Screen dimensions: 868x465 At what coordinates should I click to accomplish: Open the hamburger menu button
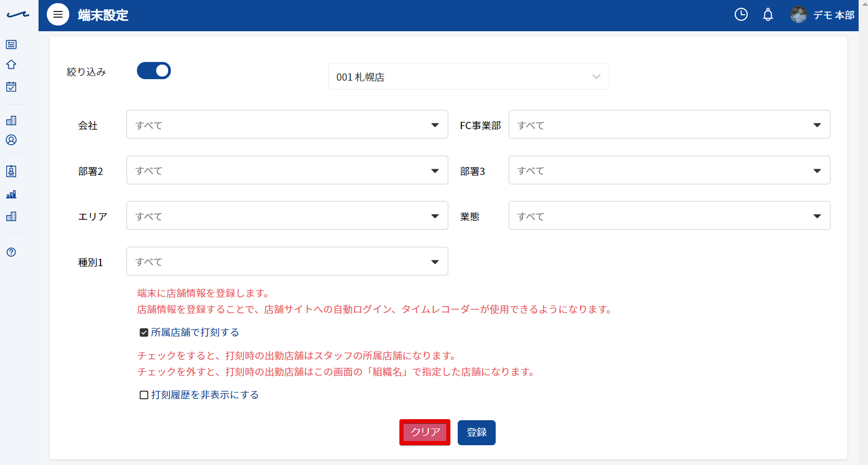[x=58, y=15]
